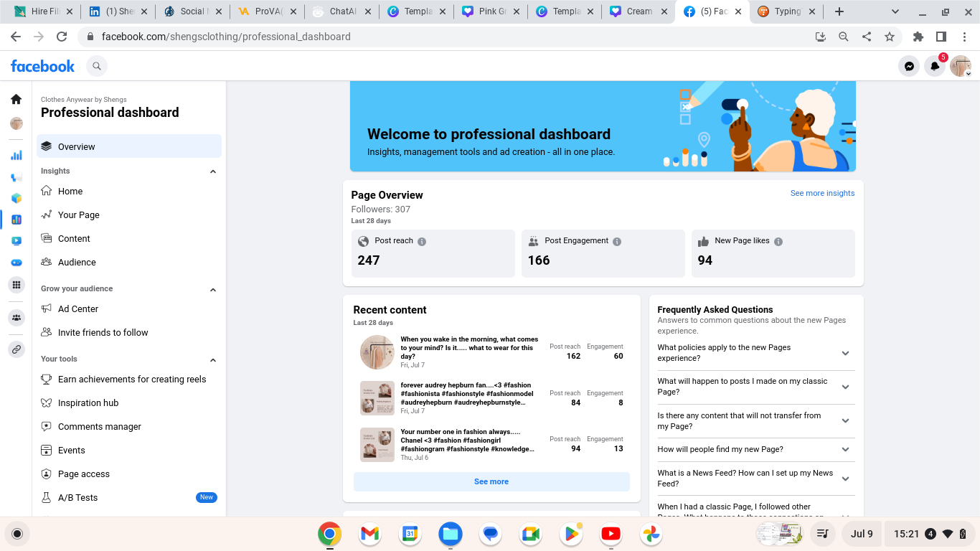The width and height of the screenshot is (980, 551).
Task: Open the nine-dot apps menu in left rail
Action: (16, 285)
